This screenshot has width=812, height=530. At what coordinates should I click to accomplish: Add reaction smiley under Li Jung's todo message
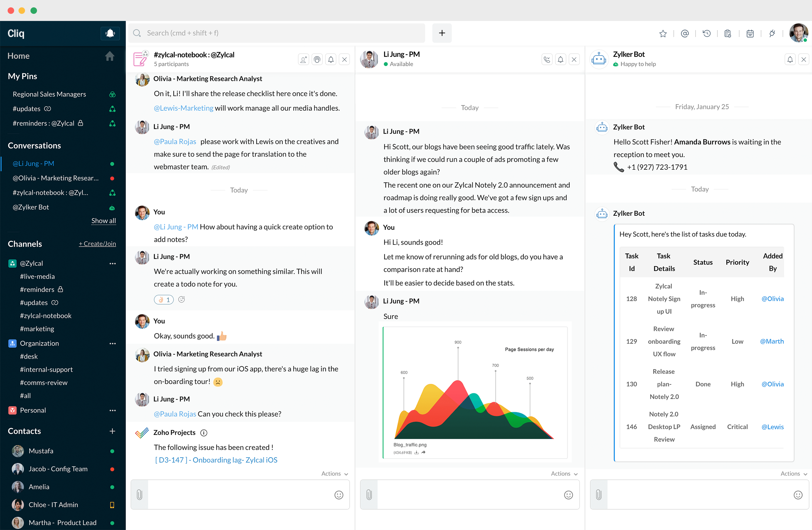(x=181, y=299)
